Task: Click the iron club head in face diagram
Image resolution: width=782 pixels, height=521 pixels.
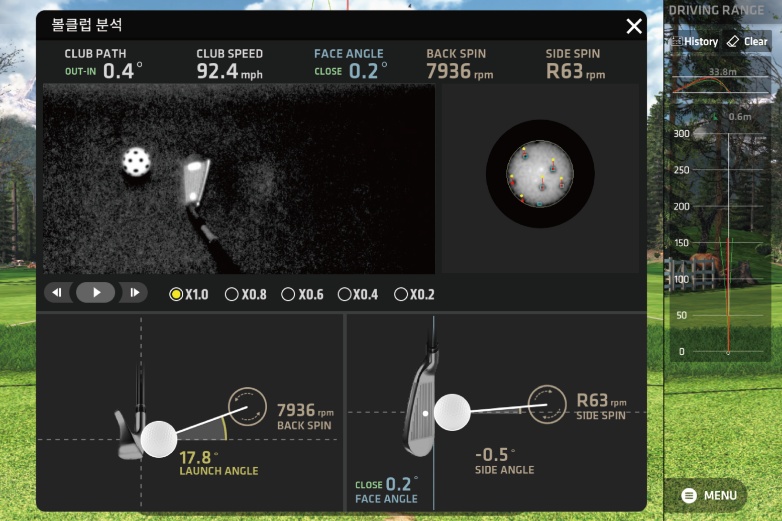Action: pos(421,404)
